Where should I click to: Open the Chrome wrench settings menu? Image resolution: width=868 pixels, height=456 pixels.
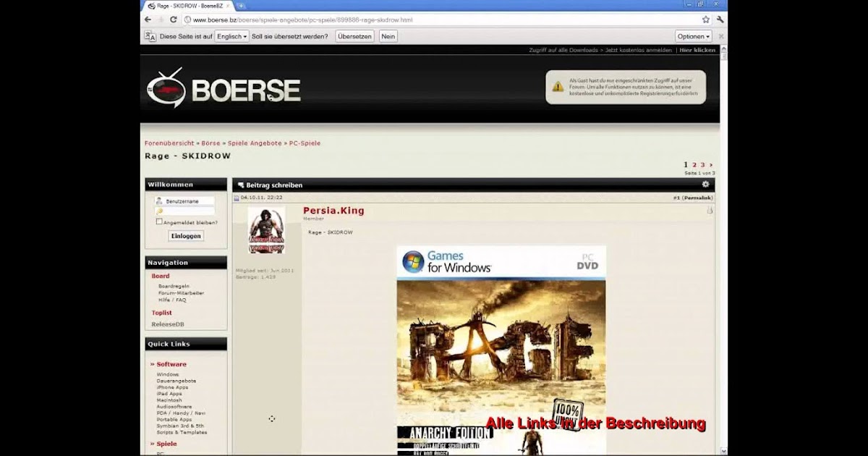[720, 20]
